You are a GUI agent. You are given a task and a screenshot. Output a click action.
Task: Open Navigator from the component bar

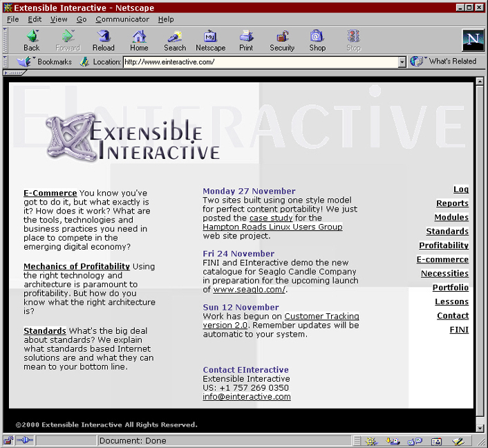tap(372, 441)
